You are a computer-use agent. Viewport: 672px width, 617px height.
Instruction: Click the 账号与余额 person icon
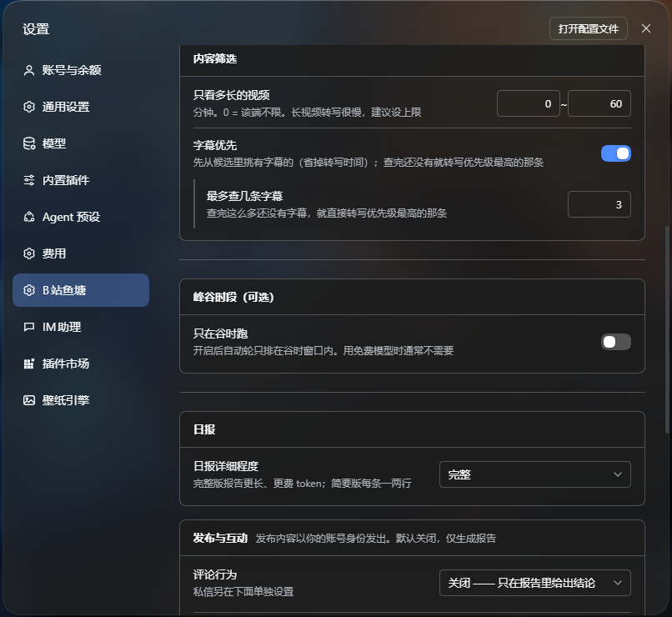(28, 70)
